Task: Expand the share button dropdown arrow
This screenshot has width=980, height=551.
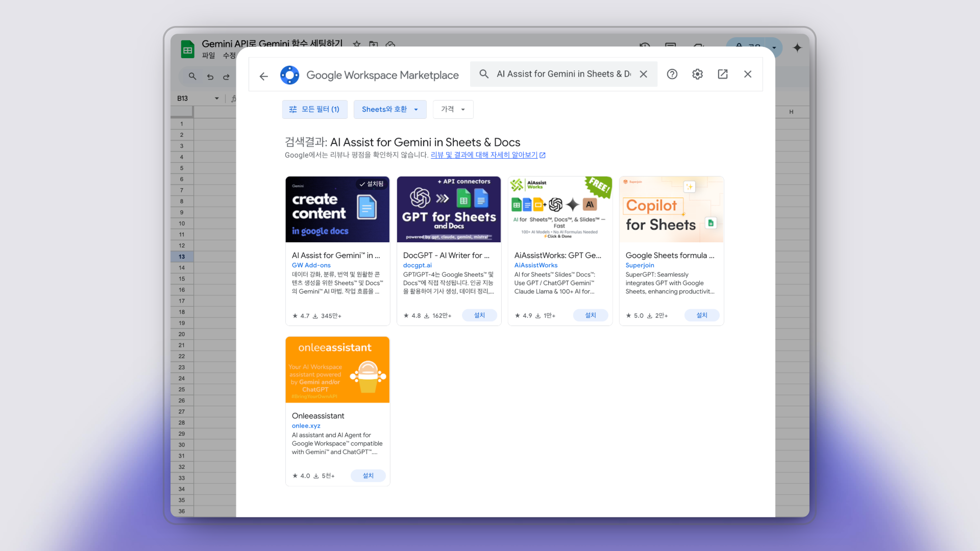Action: [774, 47]
